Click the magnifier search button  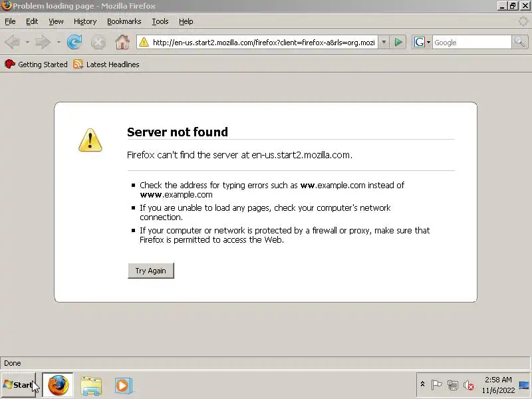click(x=520, y=43)
